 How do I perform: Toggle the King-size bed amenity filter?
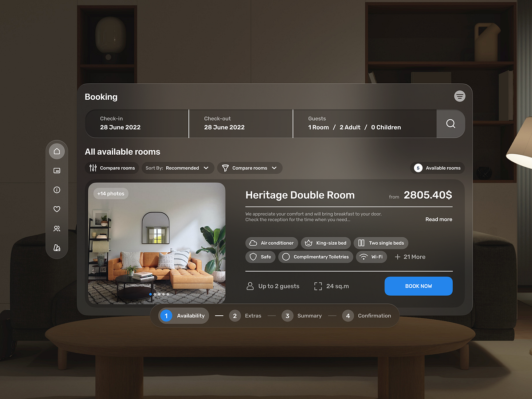[326, 243]
